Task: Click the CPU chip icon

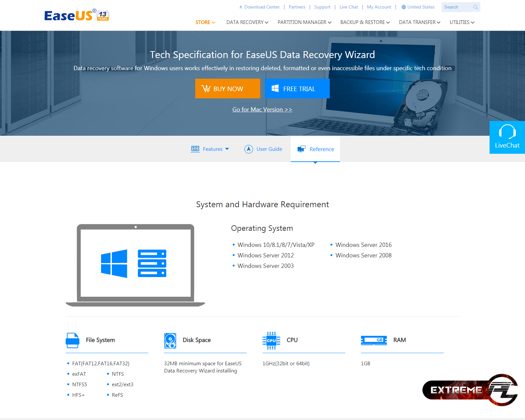Action: pos(271,341)
